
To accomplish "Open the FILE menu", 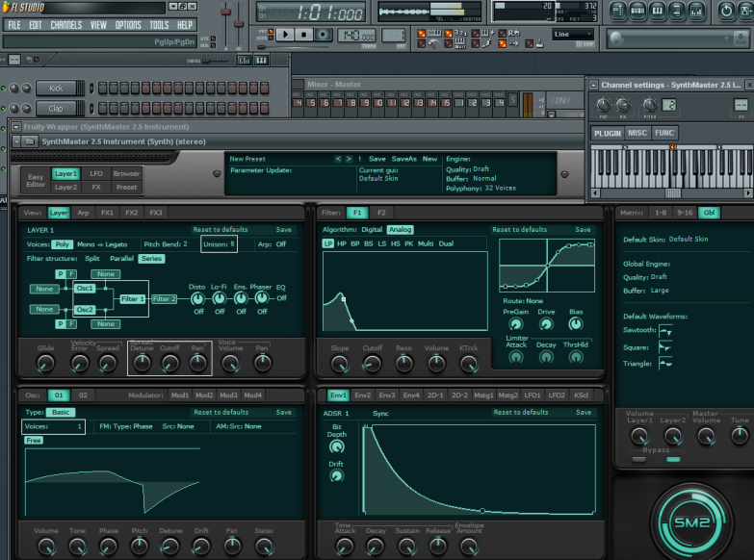I will (x=14, y=25).
